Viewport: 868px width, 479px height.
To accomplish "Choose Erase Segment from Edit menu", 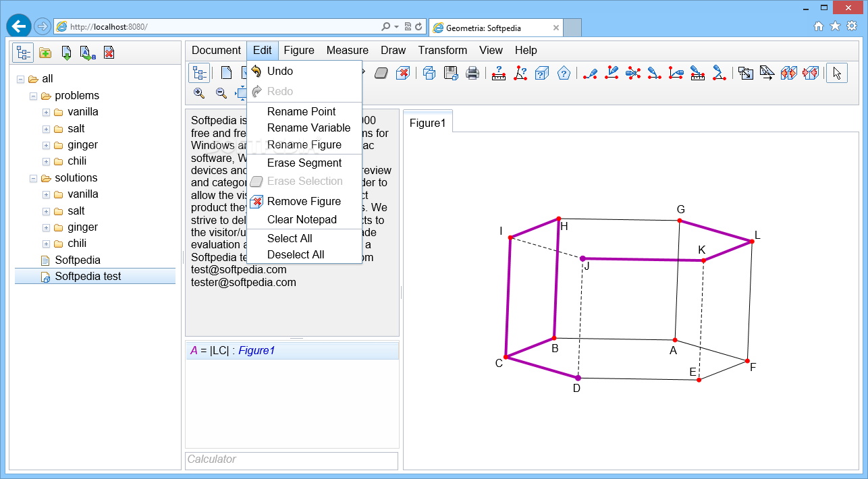I will (305, 163).
